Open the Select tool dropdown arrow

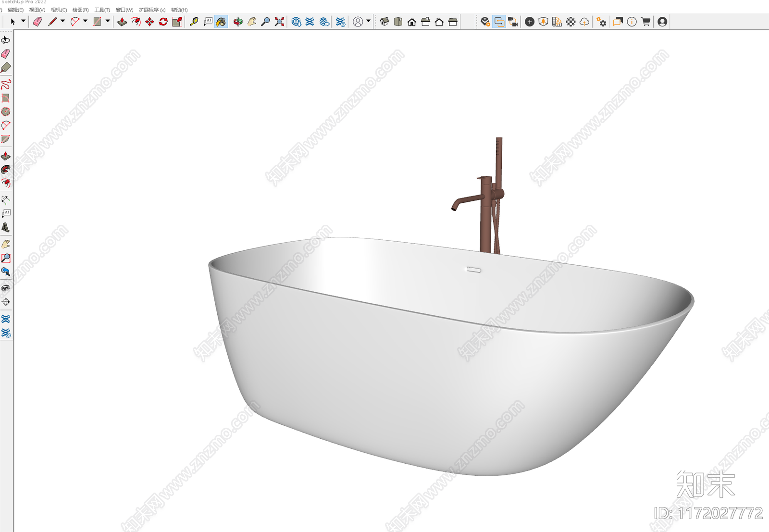point(23,21)
